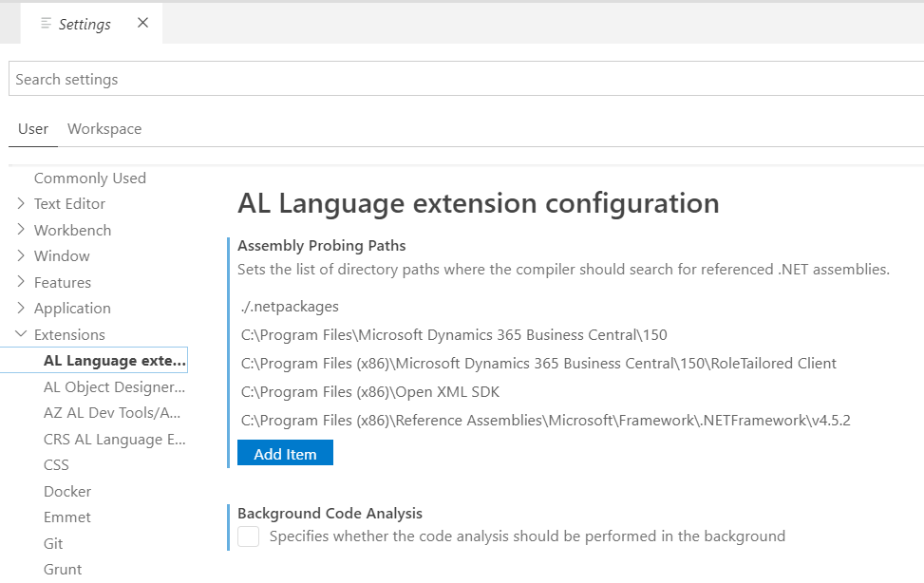This screenshot has width=924, height=583.
Task: Select Workbench in settings tree
Action: click(x=72, y=230)
